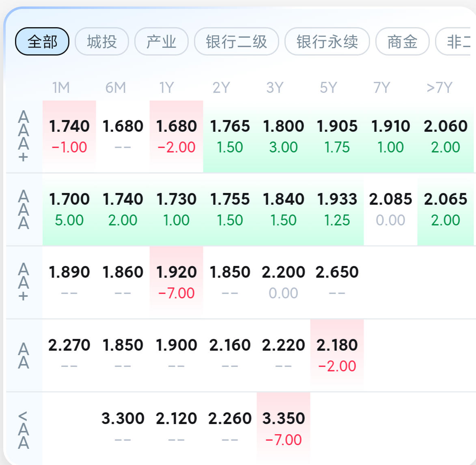
Task: Click the partially visible 非 tab
Action: click(x=457, y=41)
